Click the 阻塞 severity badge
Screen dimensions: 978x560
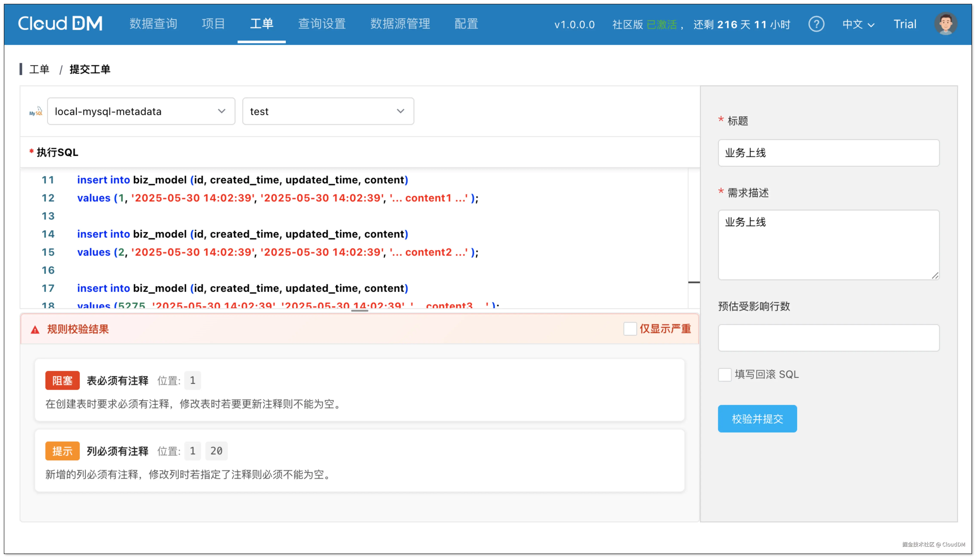(x=62, y=380)
